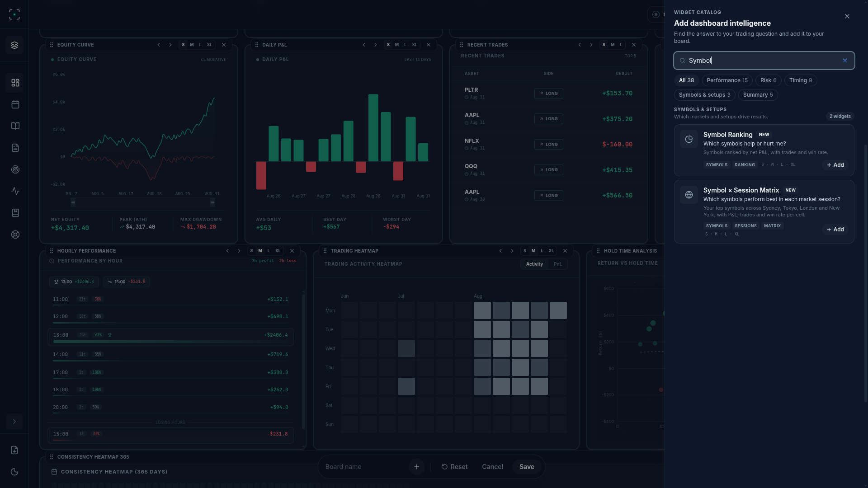Viewport: 868px width, 488px height.
Task: Grab the Recent Trades widget drag handle
Action: coord(462,45)
